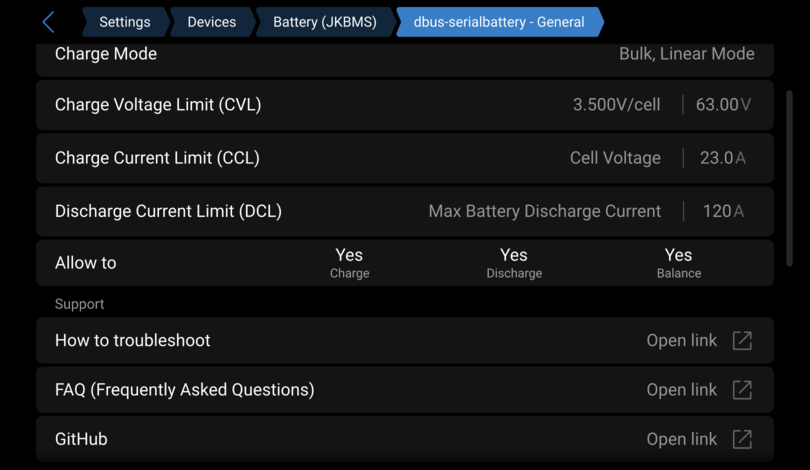Click the 63.00V charge voltage value

pyautogui.click(x=723, y=105)
